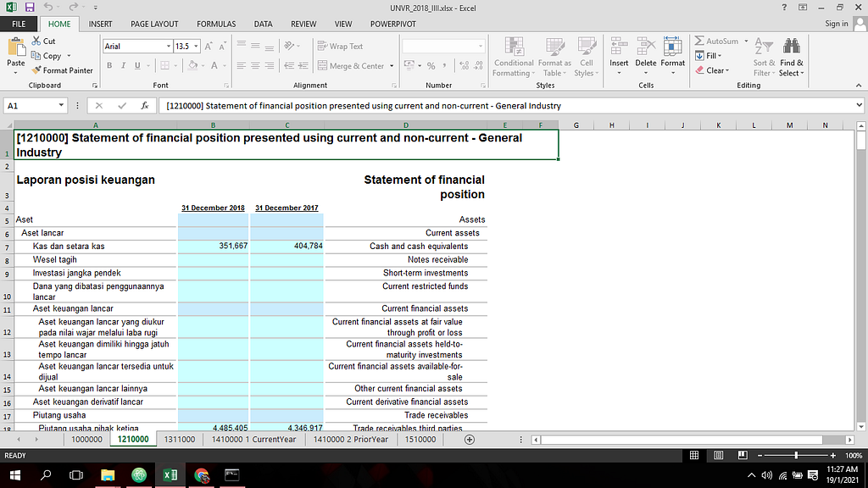Image resolution: width=868 pixels, height=488 pixels.
Task: Click the Copy button
Action: click(x=47, y=56)
